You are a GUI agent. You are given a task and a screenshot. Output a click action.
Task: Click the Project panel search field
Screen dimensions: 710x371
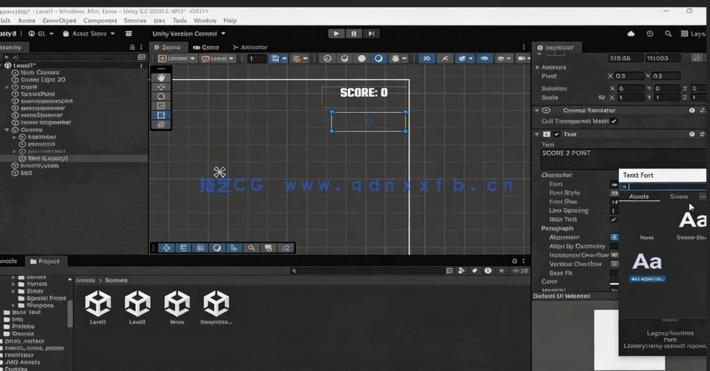point(367,271)
